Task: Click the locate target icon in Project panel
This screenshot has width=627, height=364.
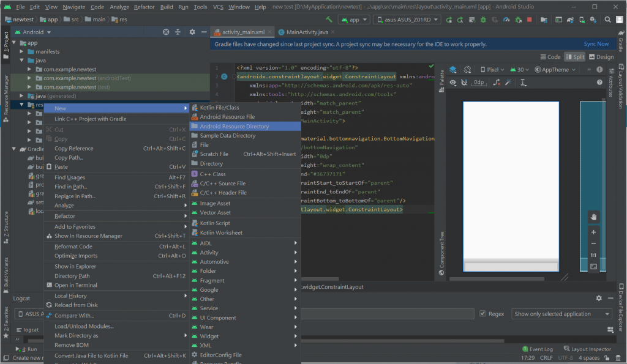Action: click(166, 32)
